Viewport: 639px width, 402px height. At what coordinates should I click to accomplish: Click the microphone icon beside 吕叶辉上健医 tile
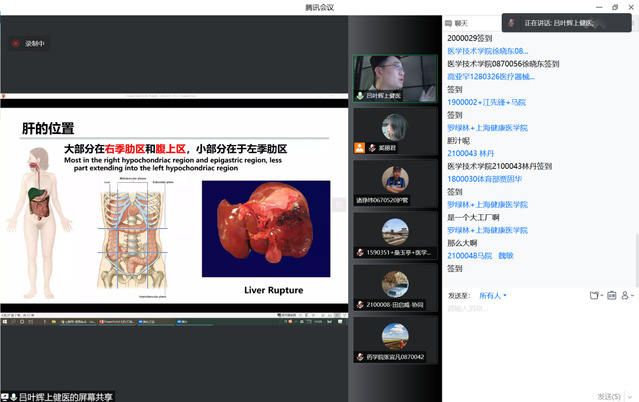tap(360, 96)
